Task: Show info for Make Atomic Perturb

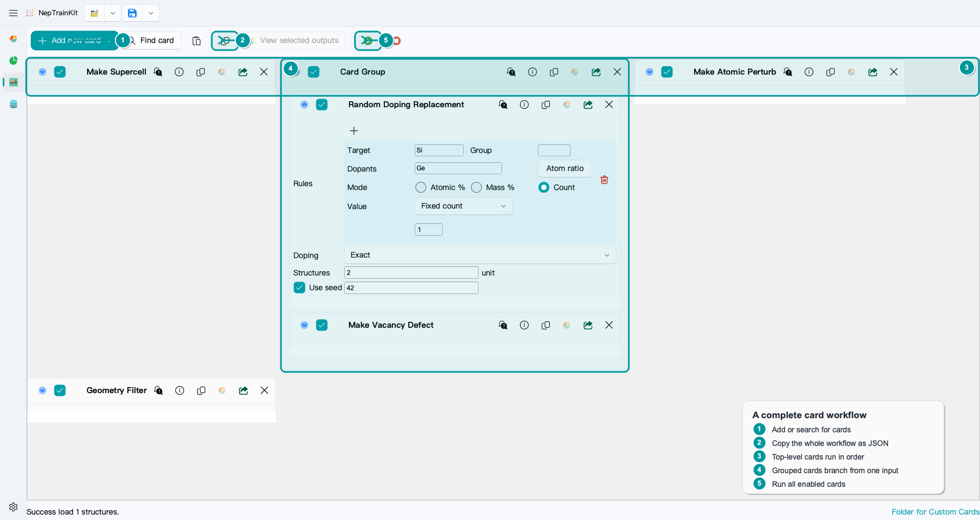Action: click(x=809, y=72)
